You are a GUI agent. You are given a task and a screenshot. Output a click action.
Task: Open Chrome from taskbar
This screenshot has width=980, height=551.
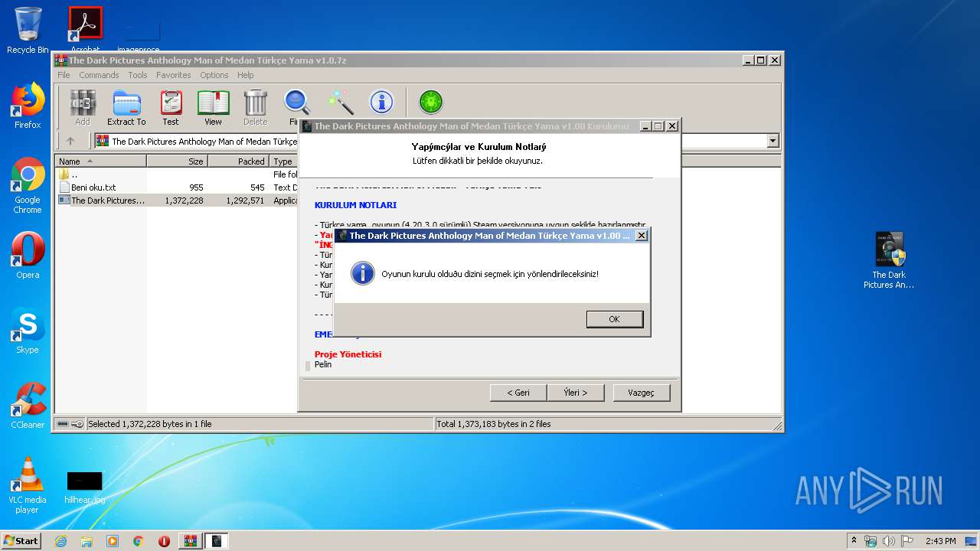(138, 541)
